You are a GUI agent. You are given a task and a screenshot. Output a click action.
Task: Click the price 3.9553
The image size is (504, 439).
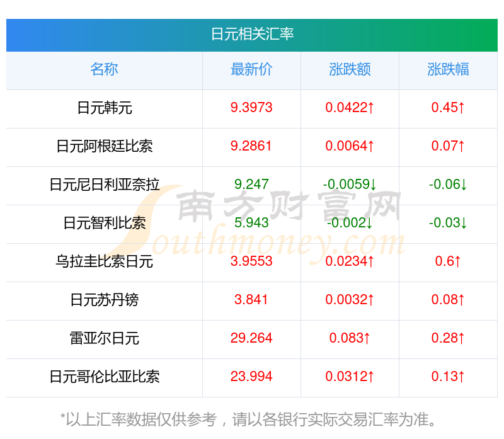click(x=251, y=261)
